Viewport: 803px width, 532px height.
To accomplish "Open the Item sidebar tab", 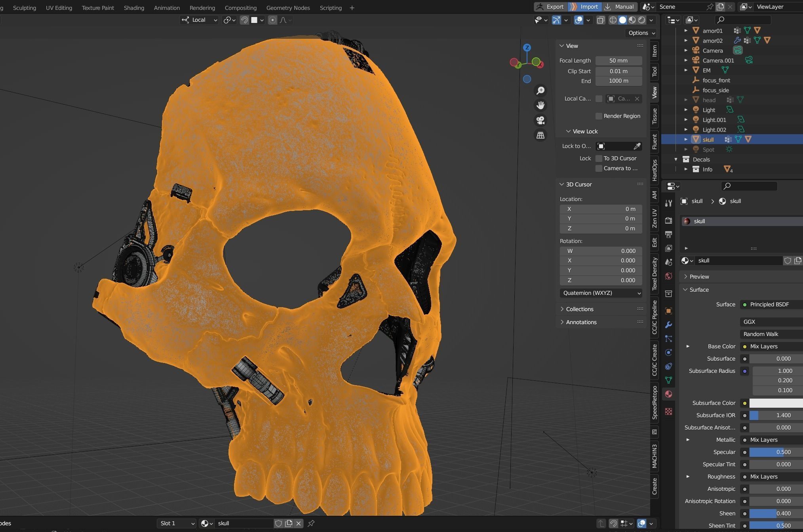I will [x=655, y=51].
